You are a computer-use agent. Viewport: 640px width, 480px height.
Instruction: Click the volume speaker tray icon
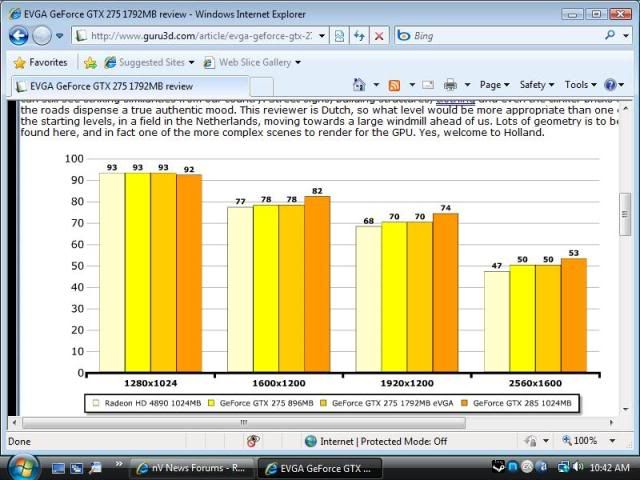(578, 467)
